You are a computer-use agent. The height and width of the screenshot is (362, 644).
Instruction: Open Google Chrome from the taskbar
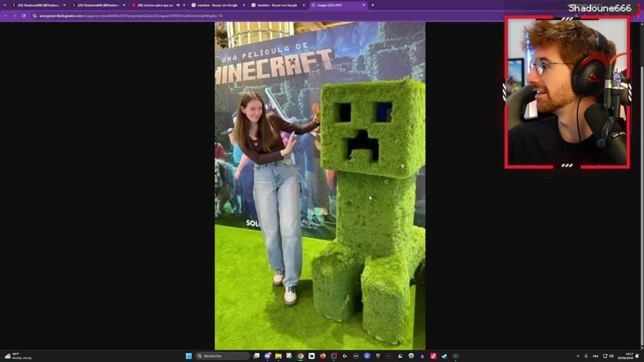click(x=300, y=356)
